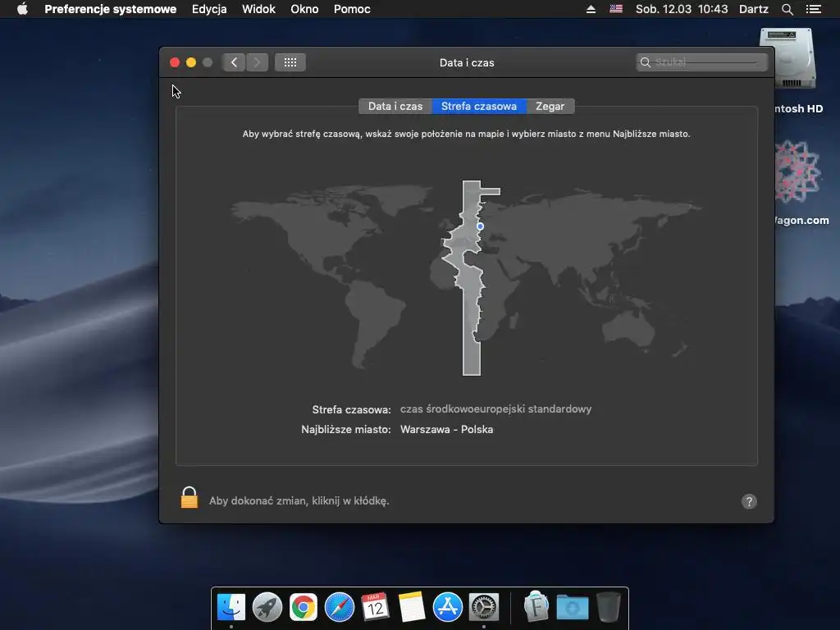Close the window with the red button
The width and height of the screenshot is (840, 630).
pos(175,62)
